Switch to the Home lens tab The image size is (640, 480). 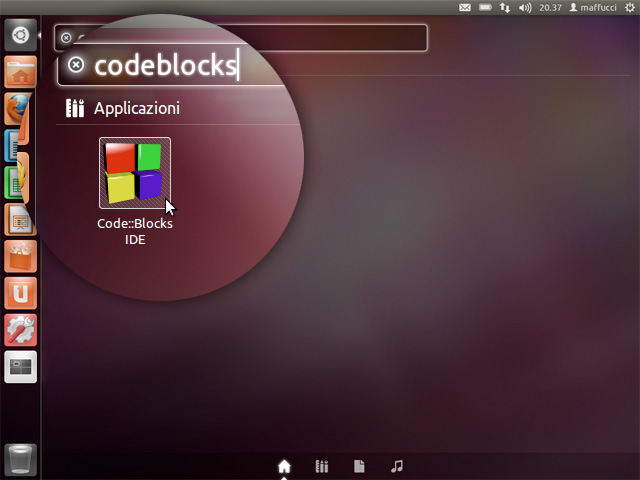click(x=284, y=466)
